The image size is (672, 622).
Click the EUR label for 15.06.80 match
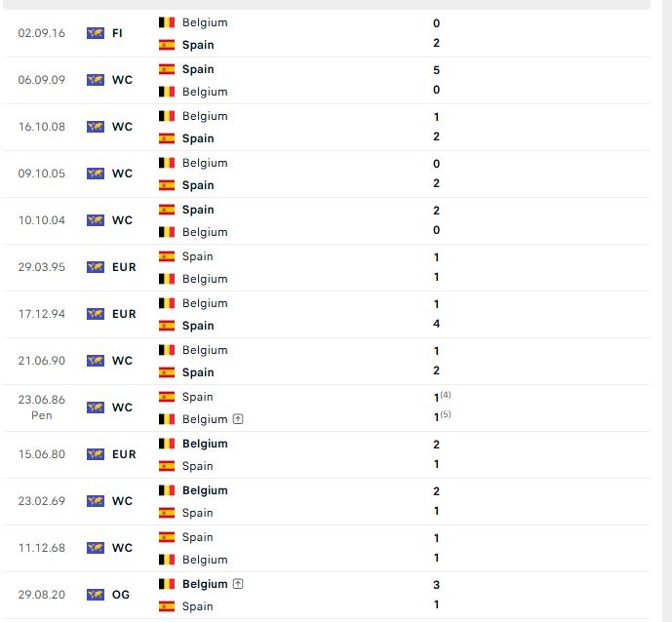(x=124, y=454)
